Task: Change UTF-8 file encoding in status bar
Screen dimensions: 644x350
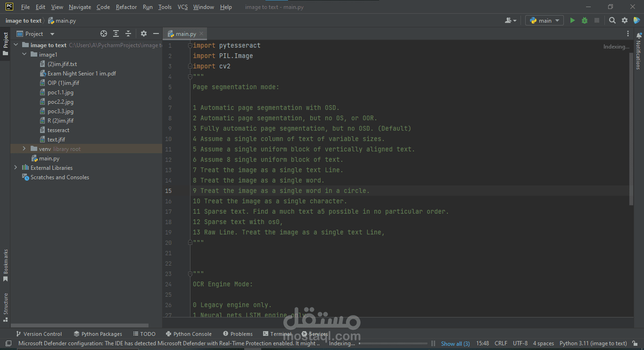Action: point(520,343)
